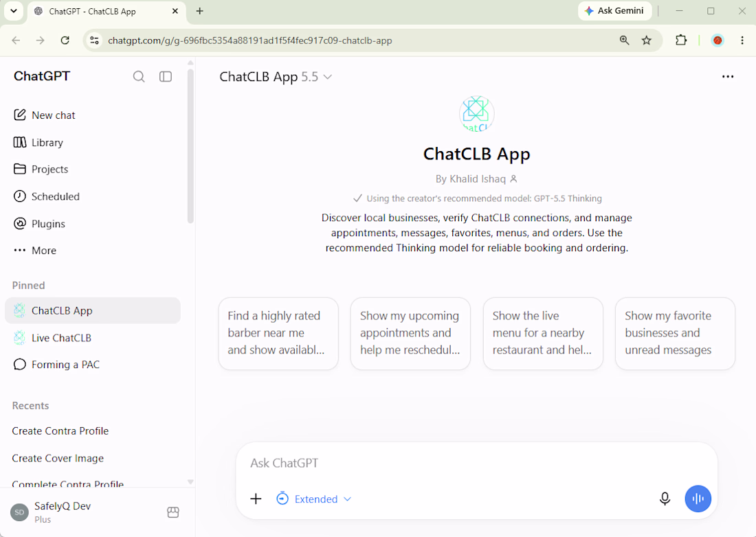The width and height of the screenshot is (756, 537).
Task: Open pinned Live ChatCLB
Action: (x=93, y=338)
